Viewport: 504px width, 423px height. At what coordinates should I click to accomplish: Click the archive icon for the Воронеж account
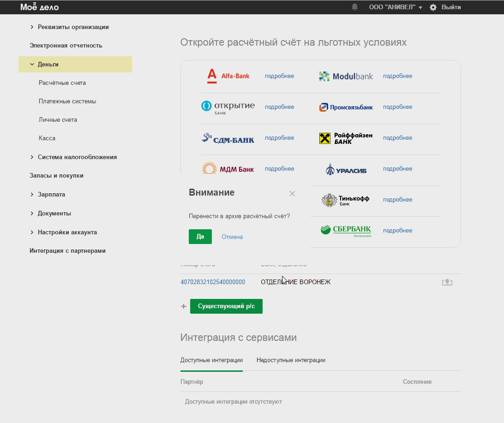[x=447, y=282]
